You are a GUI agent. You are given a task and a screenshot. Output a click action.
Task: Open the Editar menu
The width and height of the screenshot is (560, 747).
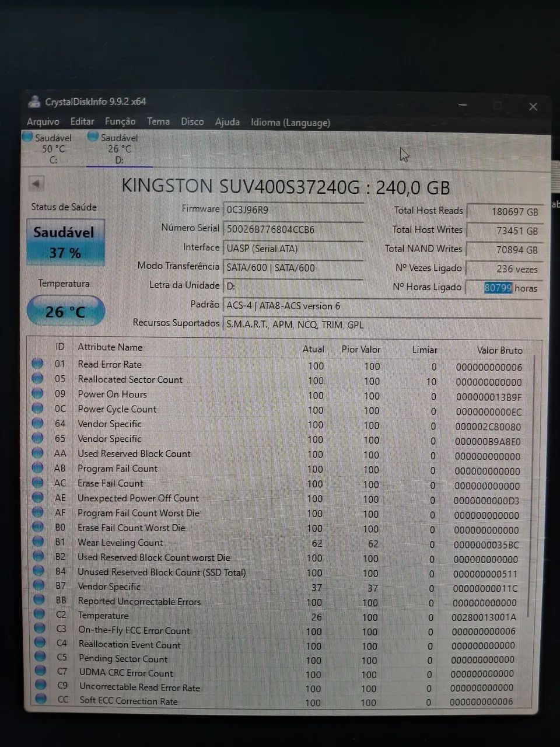point(82,121)
